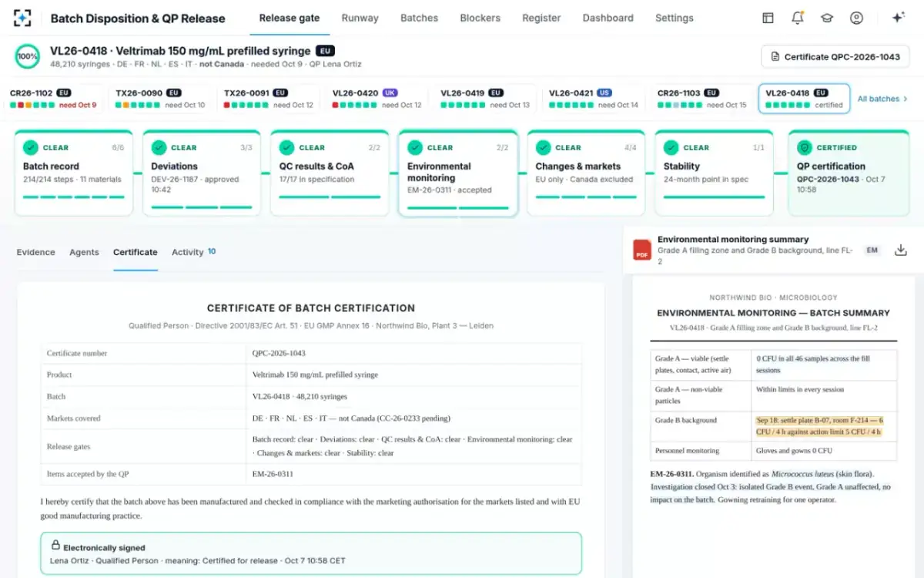924x578 pixels.
Task: Select batch CR26-1102 chip
Action: click(x=54, y=99)
